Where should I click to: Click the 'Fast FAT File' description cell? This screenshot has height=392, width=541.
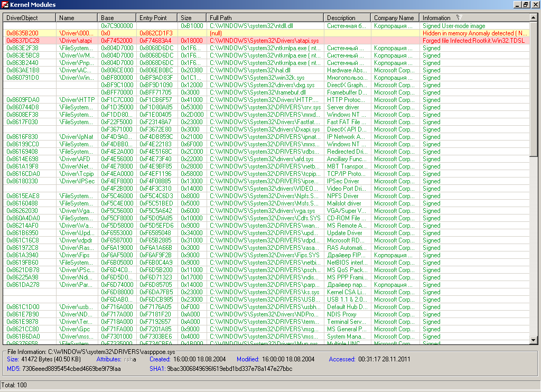coord(347,122)
